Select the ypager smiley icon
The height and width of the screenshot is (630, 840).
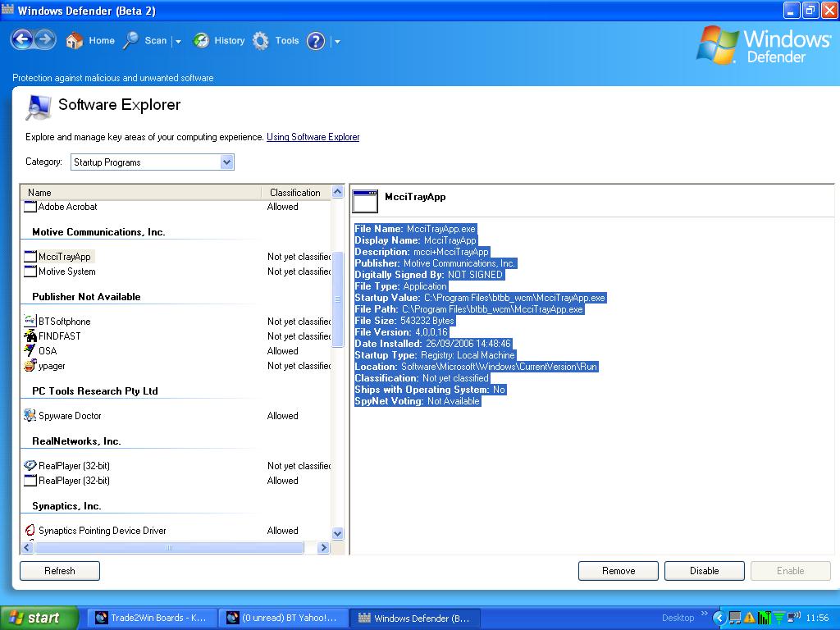point(30,366)
